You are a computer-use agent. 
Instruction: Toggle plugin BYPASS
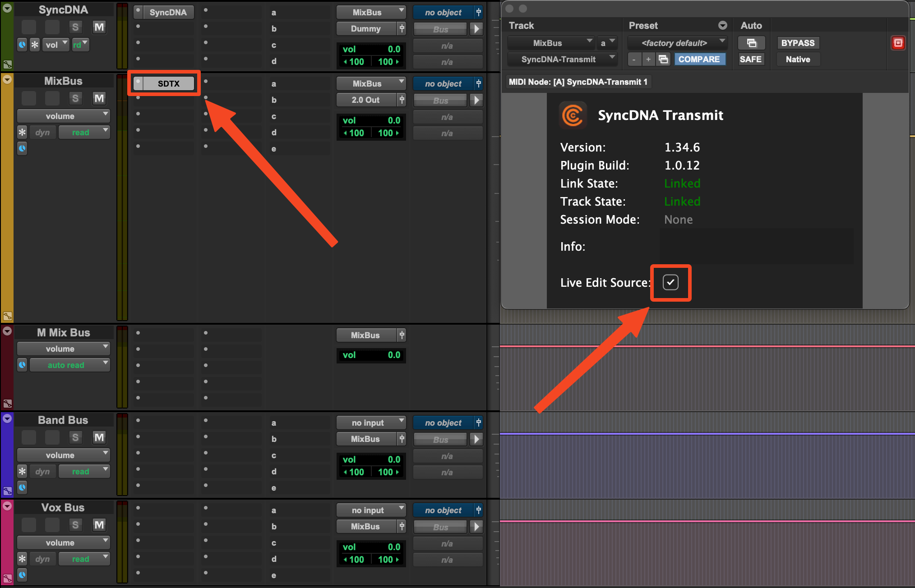(798, 43)
